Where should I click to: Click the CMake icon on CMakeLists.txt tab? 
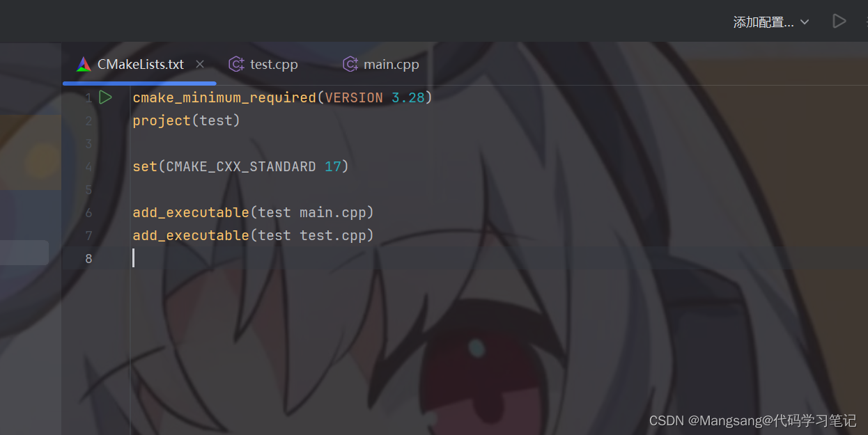(x=84, y=65)
